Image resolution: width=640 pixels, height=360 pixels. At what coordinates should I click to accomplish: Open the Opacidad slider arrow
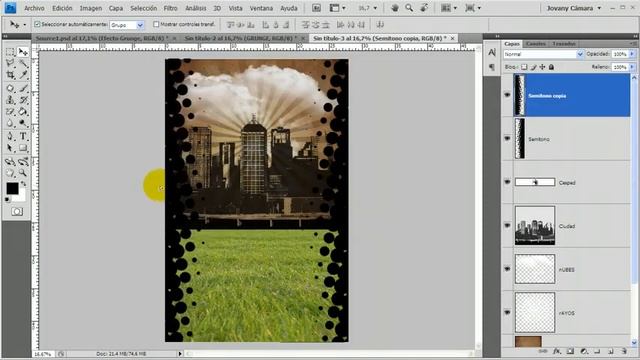click(632, 54)
